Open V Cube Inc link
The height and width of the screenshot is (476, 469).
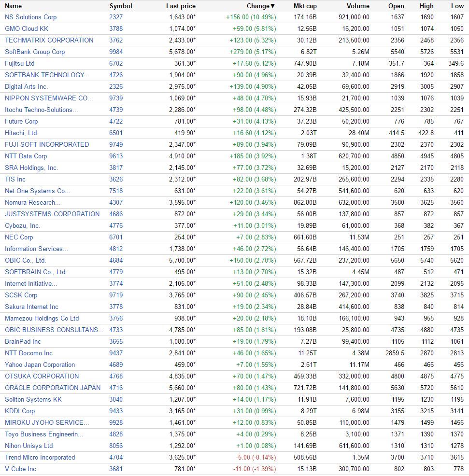20,469
